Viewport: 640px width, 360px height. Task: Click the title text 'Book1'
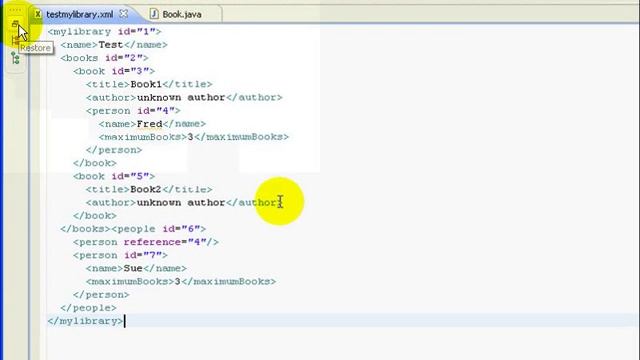(x=146, y=84)
